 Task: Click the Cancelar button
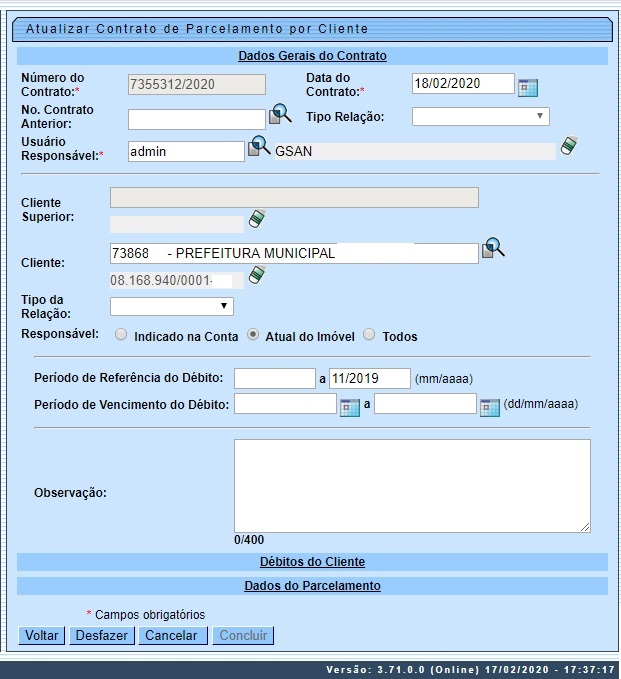173,636
